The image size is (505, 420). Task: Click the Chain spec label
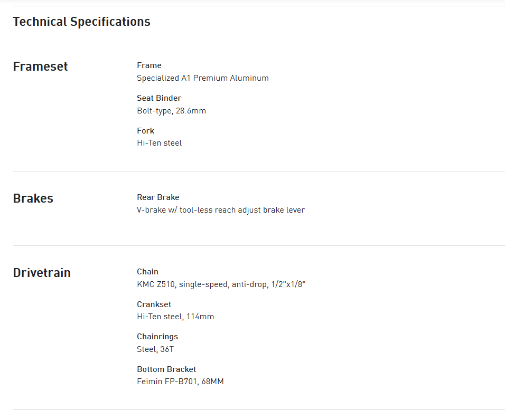point(147,272)
